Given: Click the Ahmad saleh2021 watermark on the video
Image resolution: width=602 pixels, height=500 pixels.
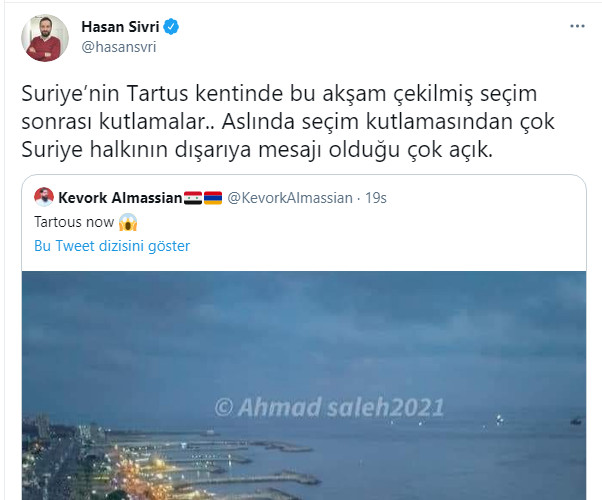Looking at the screenshot, I should click(x=329, y=407).
